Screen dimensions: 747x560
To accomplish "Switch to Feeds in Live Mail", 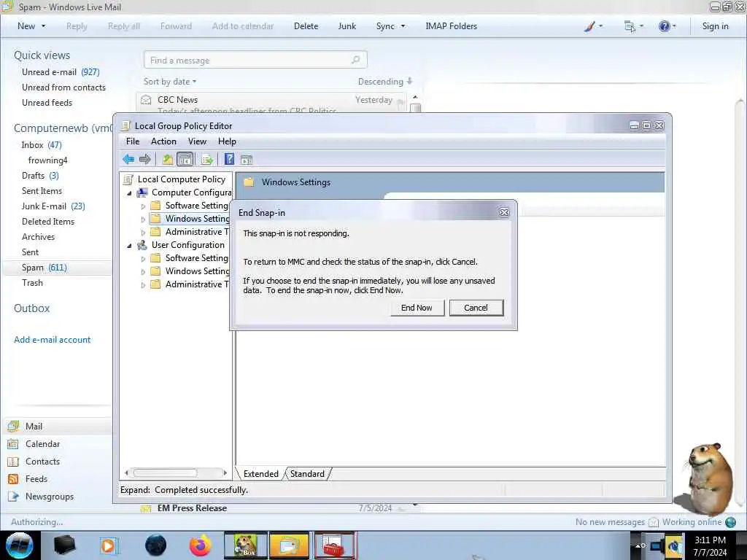I will click(36, 479).
